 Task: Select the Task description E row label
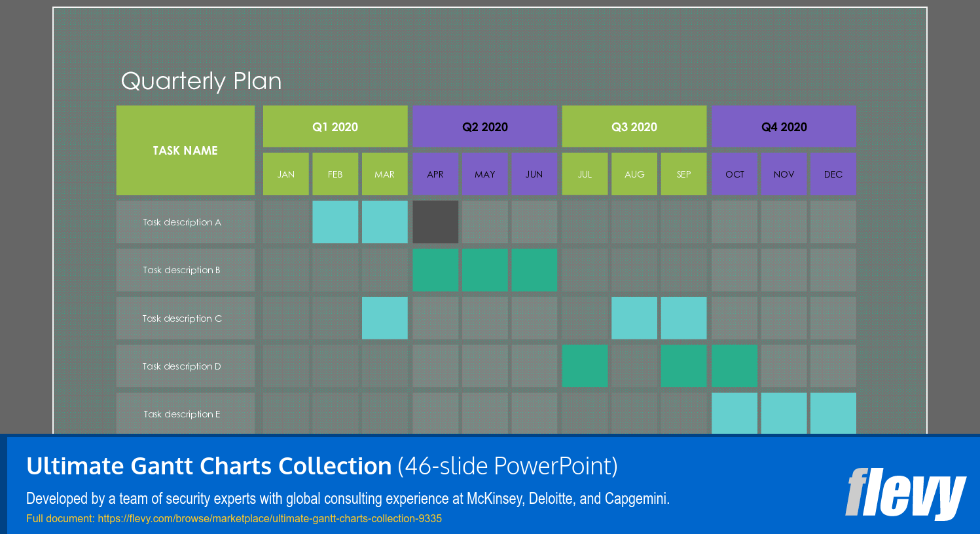click(185, 413)
